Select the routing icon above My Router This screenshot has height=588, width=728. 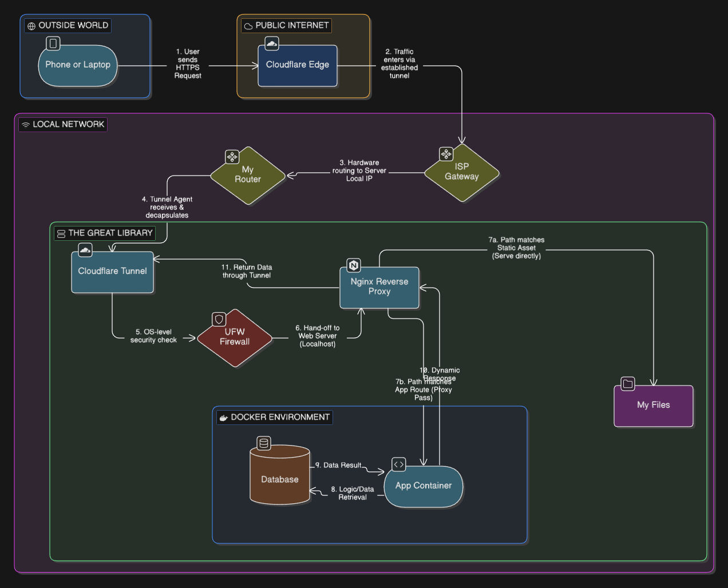232,156
